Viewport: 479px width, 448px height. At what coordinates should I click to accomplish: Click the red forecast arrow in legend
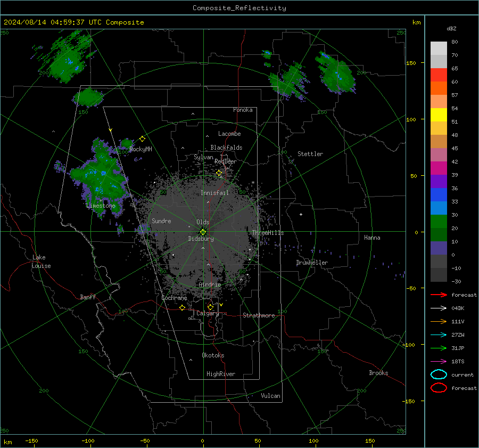tap(439, 295)
